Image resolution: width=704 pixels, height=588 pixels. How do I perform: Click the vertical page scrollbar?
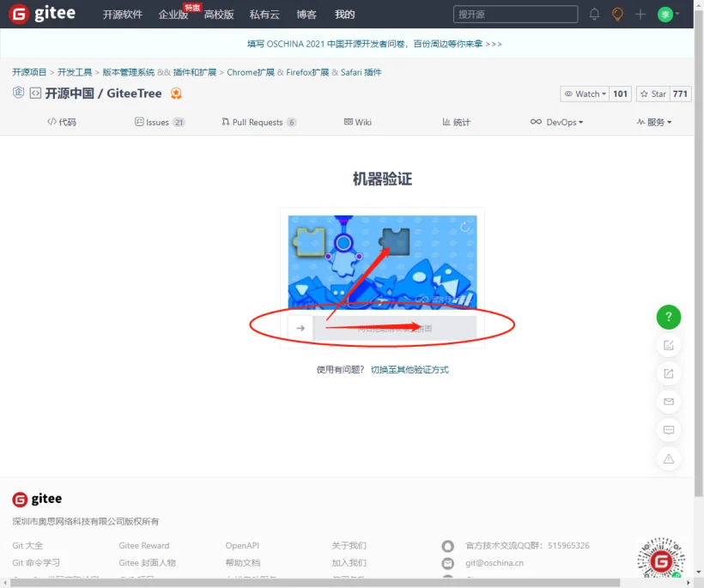point(699,253)
